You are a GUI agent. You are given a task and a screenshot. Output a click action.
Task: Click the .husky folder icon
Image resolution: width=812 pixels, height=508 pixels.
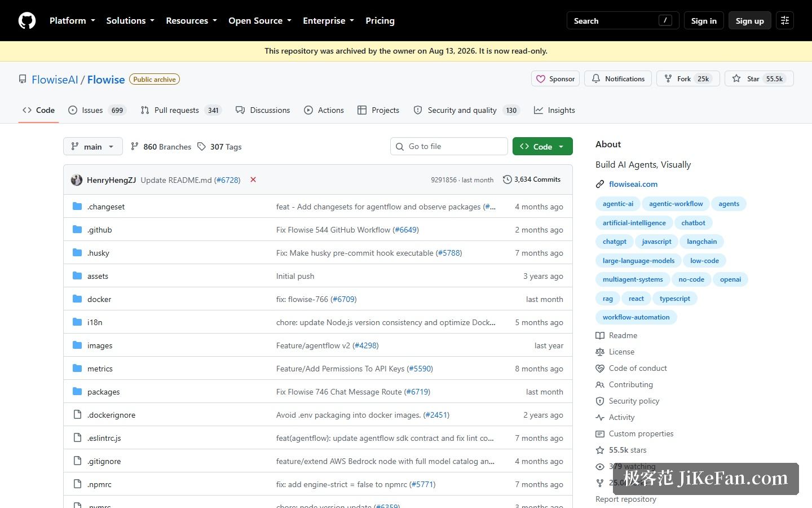pos(77,253)
